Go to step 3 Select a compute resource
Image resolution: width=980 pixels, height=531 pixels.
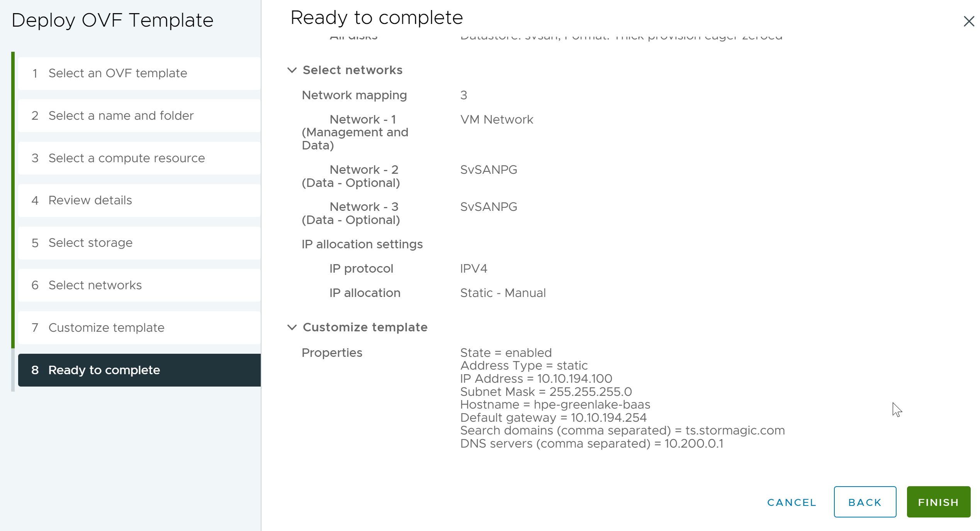(x=139, y=158)
